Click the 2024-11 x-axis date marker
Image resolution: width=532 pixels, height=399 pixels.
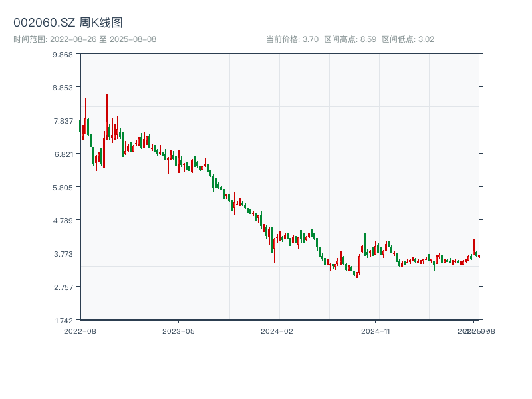(375, 331)
